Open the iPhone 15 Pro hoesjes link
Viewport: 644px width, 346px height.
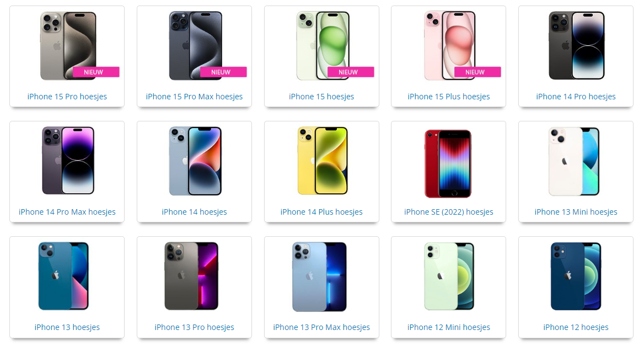(x=67, y=97)
